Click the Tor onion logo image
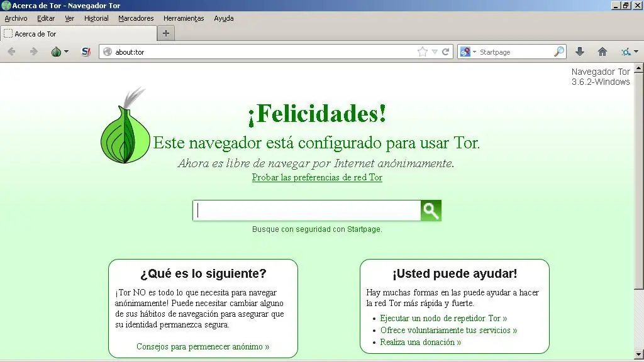Image resolution: width=644 pixels, height=362 pixels. click(x=126, y=125)
